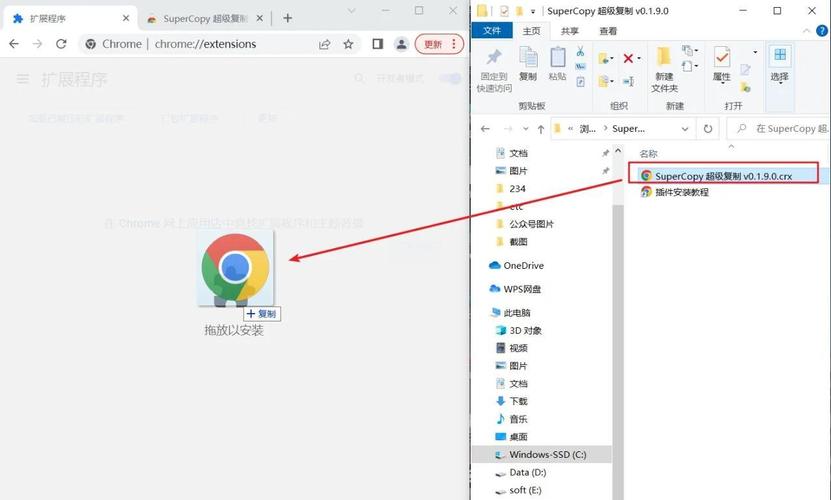831x500 pixels.
Task: Switch to the SuperCopy 超级复制 Chrome tab
Action: (x=205, y=19)
